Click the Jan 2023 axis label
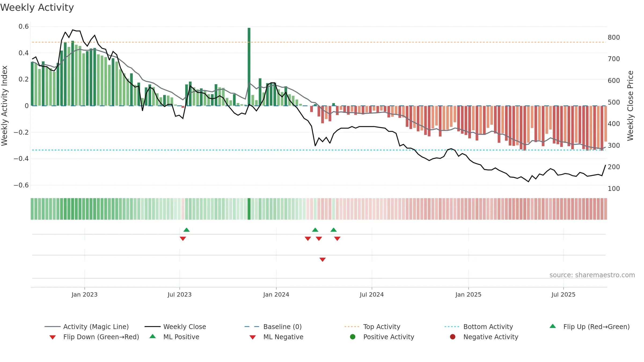 tap(85, 295)
